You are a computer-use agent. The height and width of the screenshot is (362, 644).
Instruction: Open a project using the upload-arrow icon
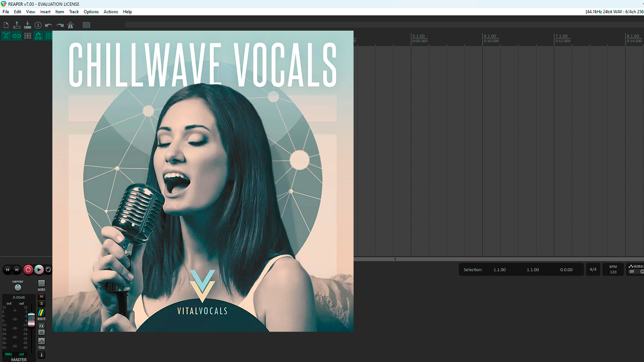click(17, 25)
